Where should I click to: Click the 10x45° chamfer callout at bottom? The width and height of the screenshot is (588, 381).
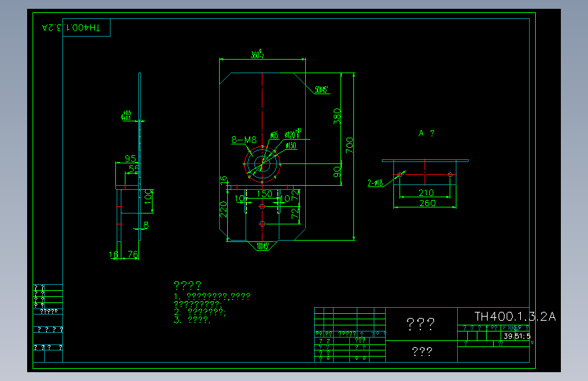click(262, 246)
